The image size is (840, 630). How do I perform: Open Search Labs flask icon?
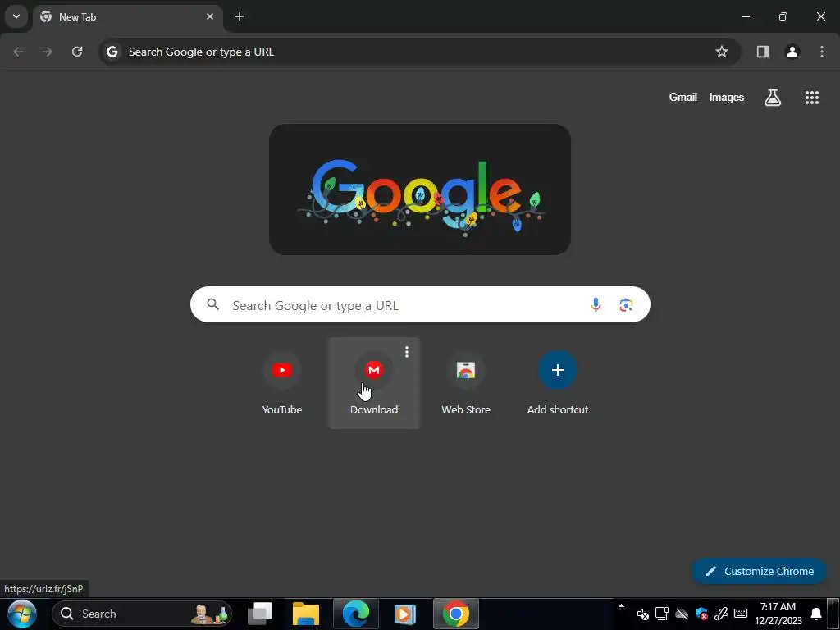click(773, 97)
